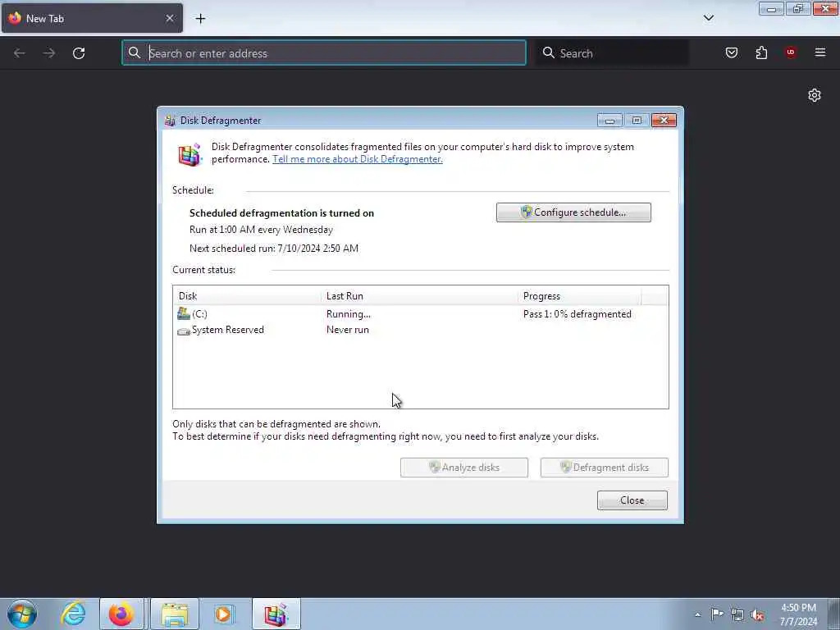Close Disk Defragmenter with the red X
The height and width of the screenshot is (630, 840).
[x=664, y=121]
